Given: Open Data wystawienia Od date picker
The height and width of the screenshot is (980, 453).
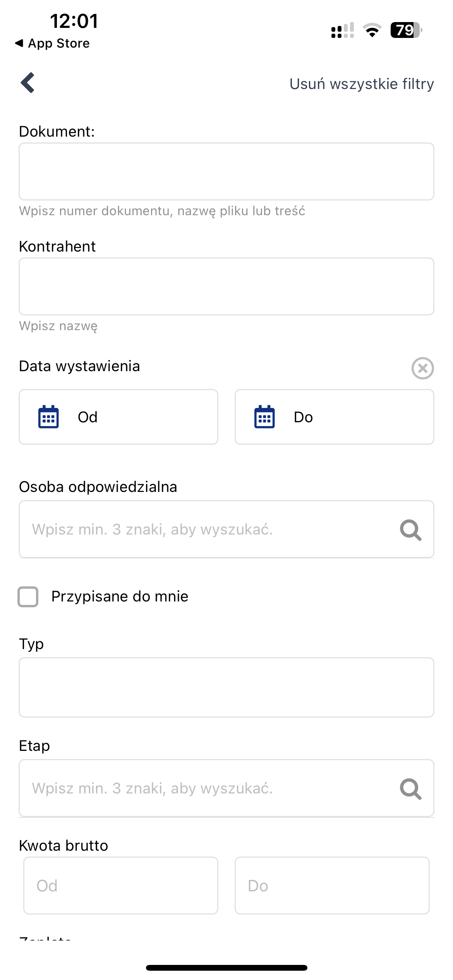Looking at the screenshot, I should tap(118, 417).
